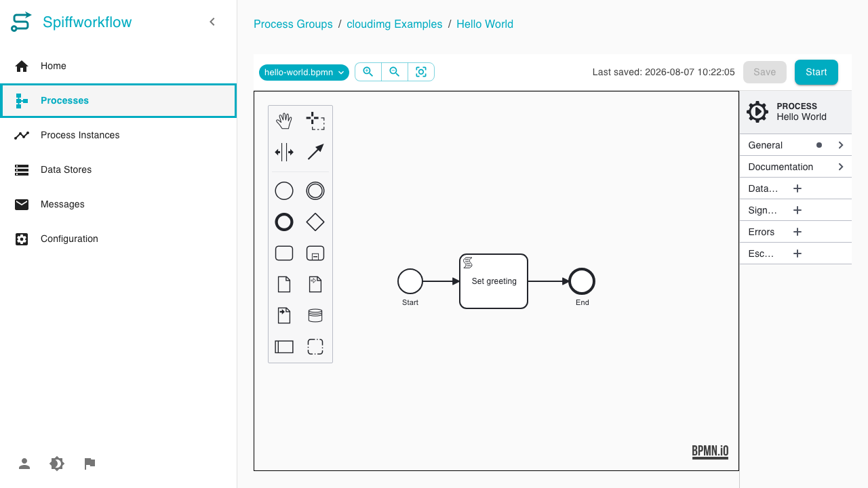Select the Set greeting script task
The height and width of the screenshot is (488, 868).
point(494,281)
